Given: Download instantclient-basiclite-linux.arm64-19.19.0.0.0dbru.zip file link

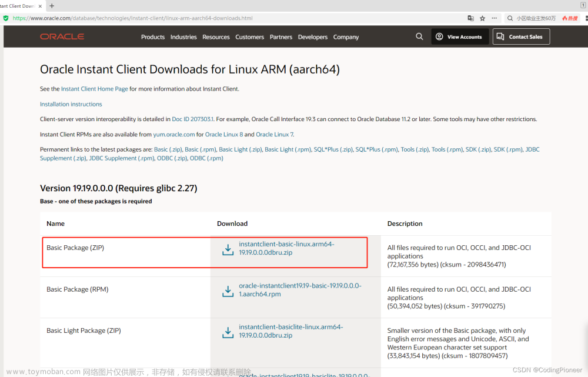Looking at the screenshot, I should [291, 331].
